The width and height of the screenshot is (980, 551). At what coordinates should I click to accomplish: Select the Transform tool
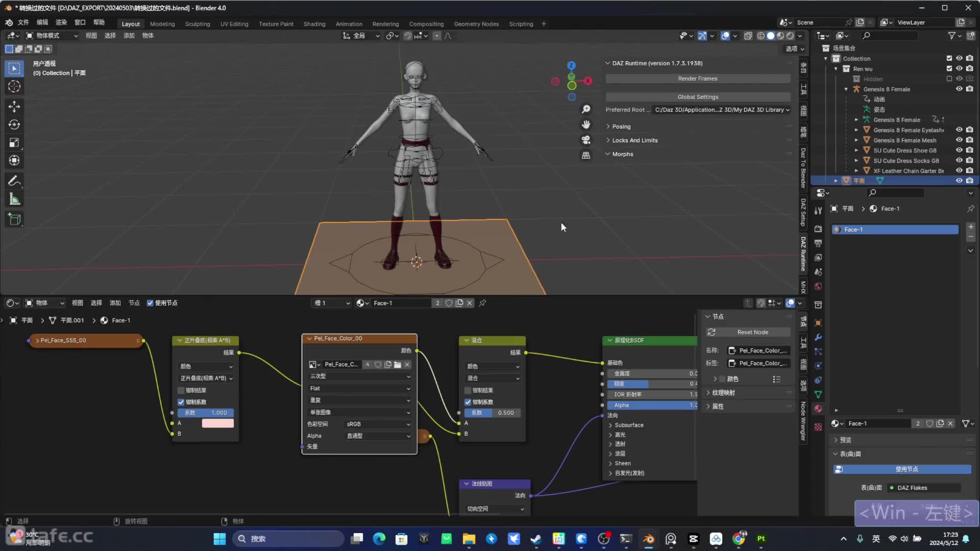pos(14,161)
